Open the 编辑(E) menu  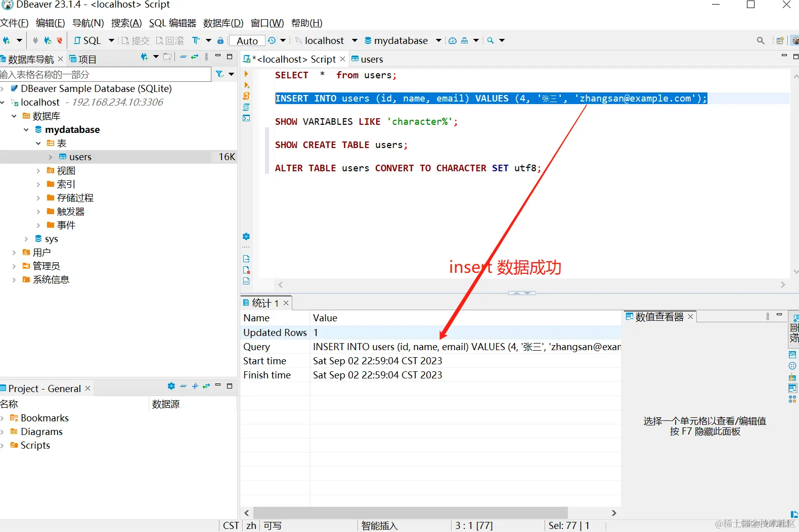pyautogui.click(x=51, y=23)
